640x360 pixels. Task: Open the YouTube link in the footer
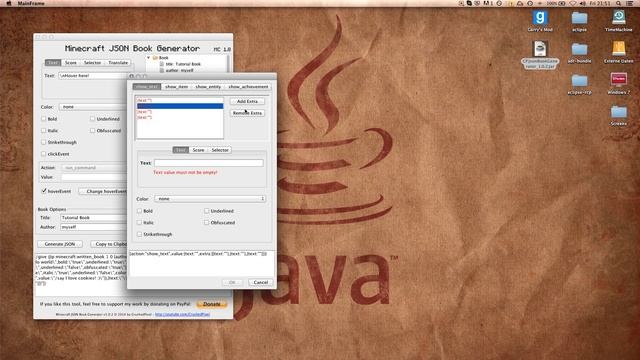click(x=182, y=315)
